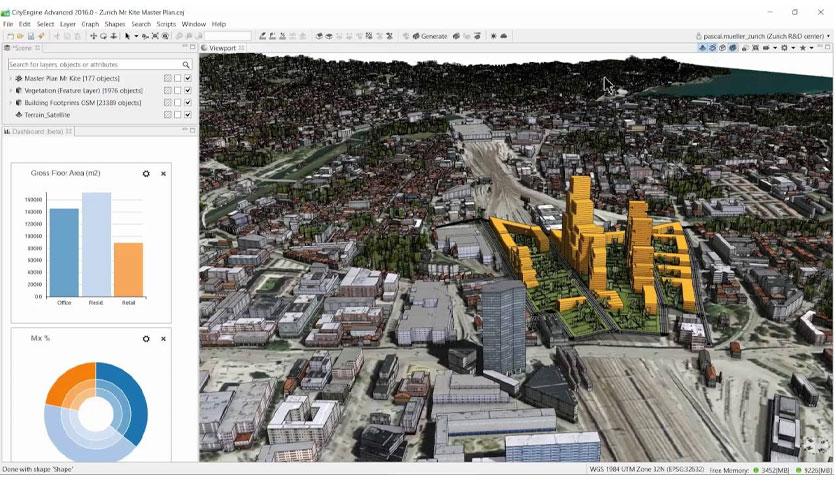
Task: Toggle empty middle checkbox for Terrain_Satellite layer
Action: (178, 115)
